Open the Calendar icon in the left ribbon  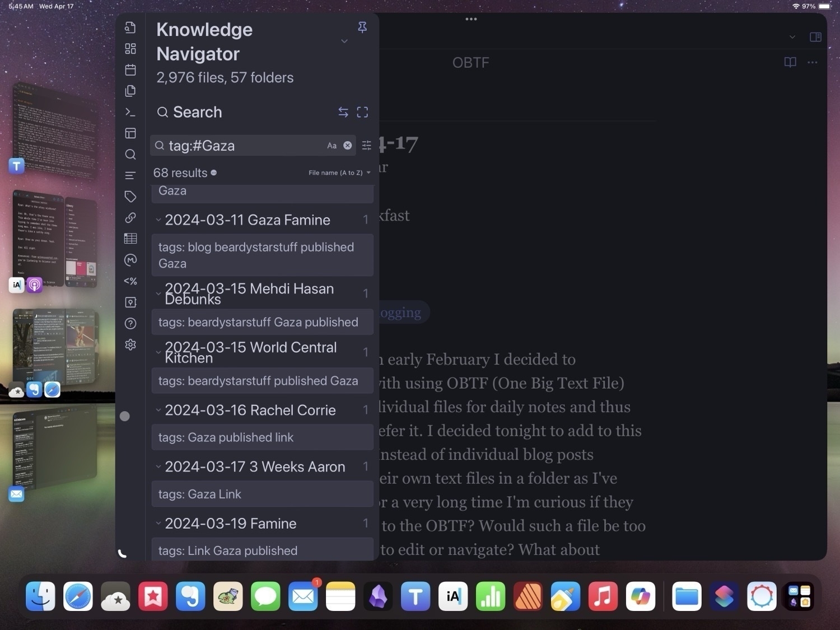point(130,70)
